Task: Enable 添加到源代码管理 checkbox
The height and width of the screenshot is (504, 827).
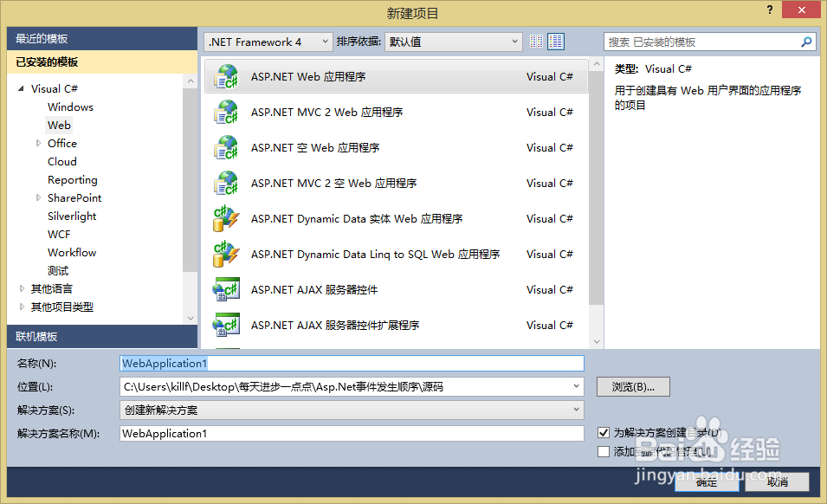Action: click(x=604, y=452)
